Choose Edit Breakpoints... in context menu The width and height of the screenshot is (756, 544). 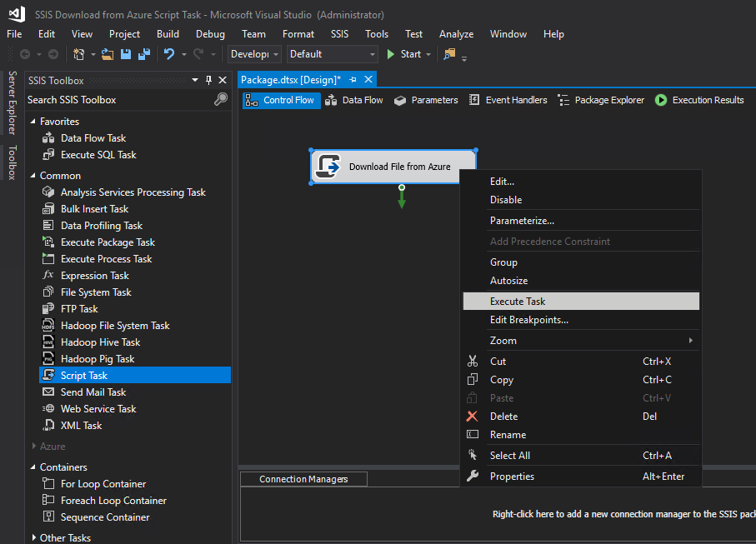pos(581,320)
